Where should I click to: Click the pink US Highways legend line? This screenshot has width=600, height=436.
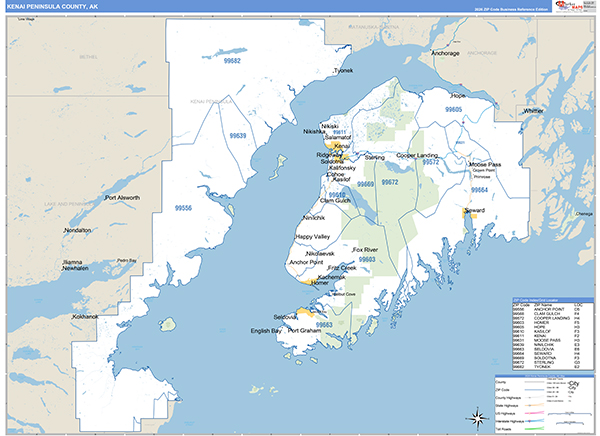click(534, 413)
